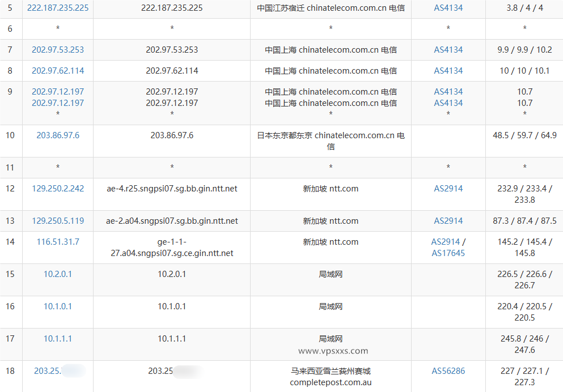Select the 116.51.31.7 link
This screenshot has width=563, height=392.
coord(57,241)
